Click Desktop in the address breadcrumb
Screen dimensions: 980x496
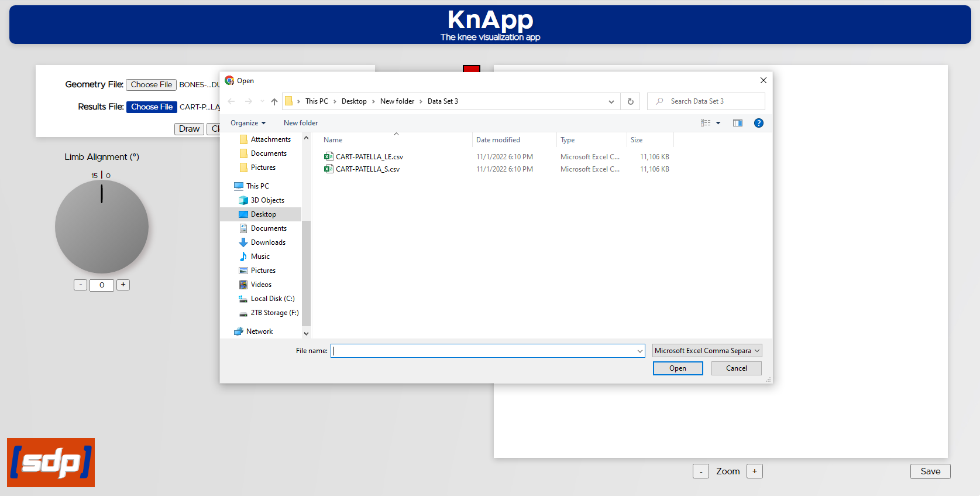click(x=354, y=101)
